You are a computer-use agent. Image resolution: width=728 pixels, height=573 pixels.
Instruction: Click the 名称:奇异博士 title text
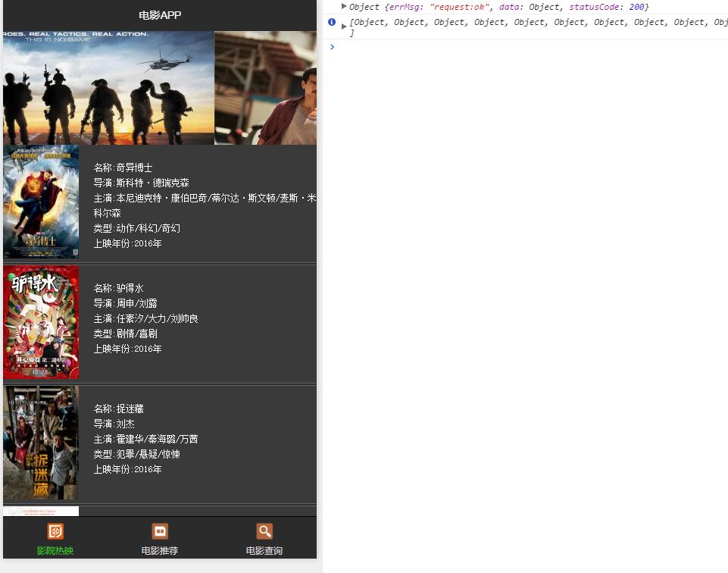(x=123, y=168)
